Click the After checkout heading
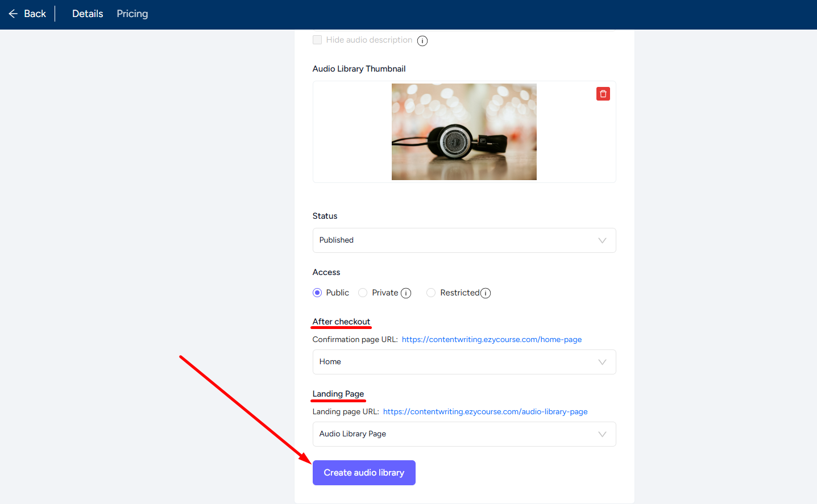The height and width of the screenshot is (504, 817). point(341,322)
